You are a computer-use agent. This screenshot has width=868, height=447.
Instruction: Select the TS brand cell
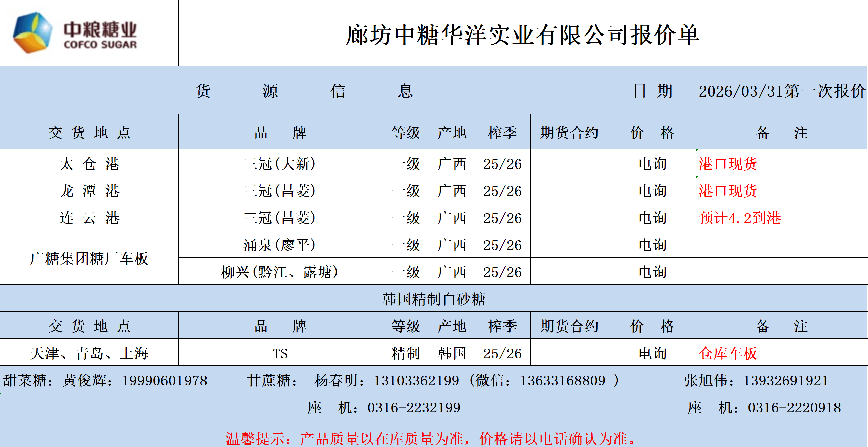(x=280, y=353)
